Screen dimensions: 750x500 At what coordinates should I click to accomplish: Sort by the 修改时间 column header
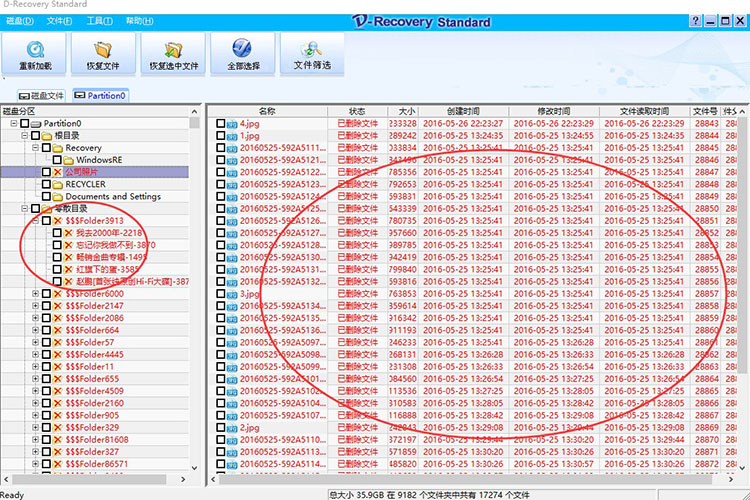coord(554,111)
